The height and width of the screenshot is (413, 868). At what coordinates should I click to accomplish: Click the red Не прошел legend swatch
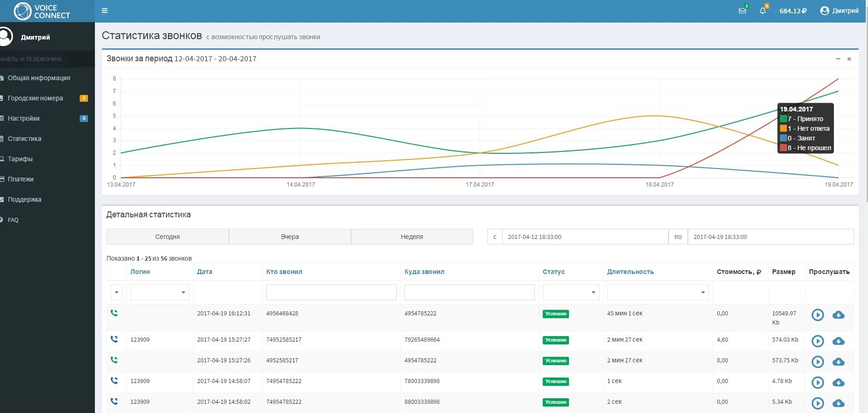tap(783, 148)
